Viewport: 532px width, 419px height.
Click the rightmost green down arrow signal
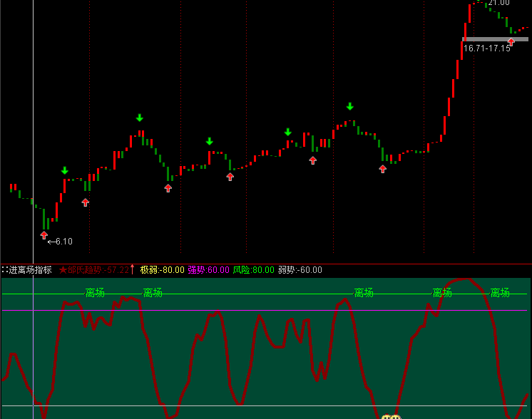350,106
